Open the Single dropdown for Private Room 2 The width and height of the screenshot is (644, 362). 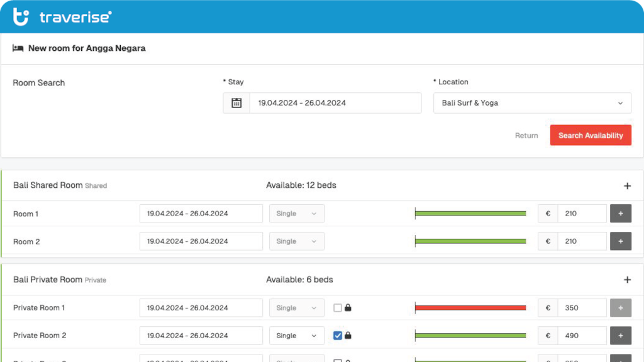click(297, 336)
